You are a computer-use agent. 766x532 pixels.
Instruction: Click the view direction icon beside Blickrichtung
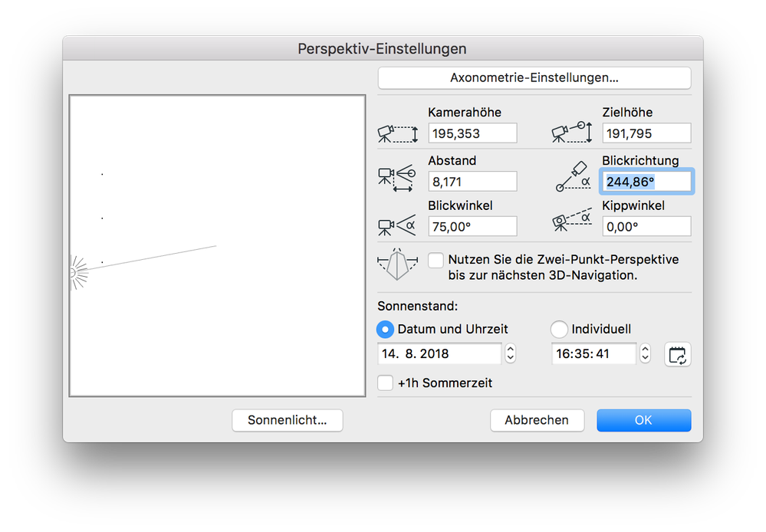click(573, 176)
